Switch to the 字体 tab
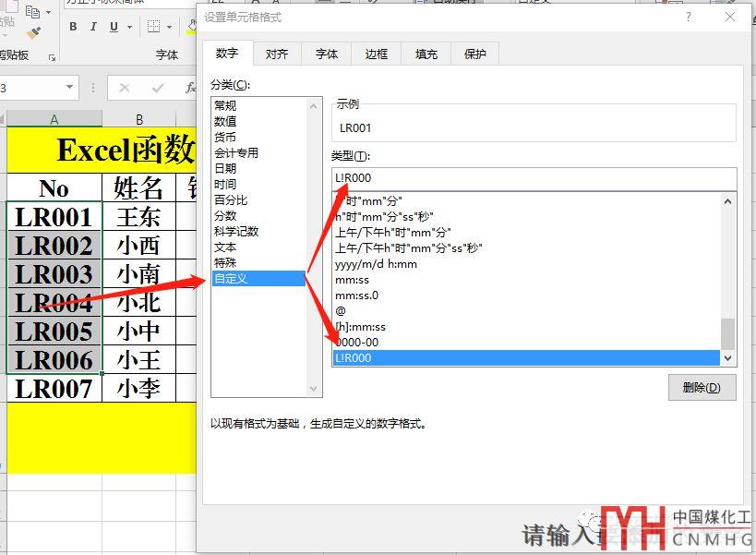This screenshot has height=555, width=756. (x=327, y=54)
